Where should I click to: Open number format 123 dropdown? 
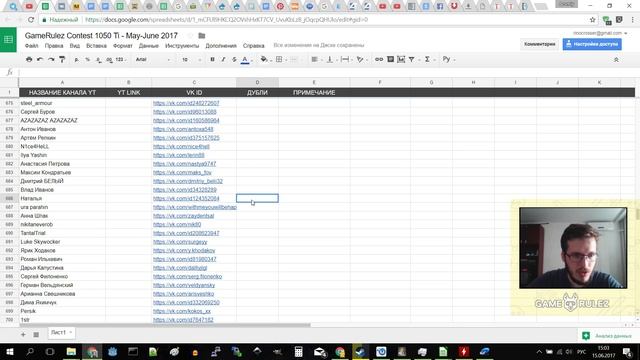[x=121, y=60]
